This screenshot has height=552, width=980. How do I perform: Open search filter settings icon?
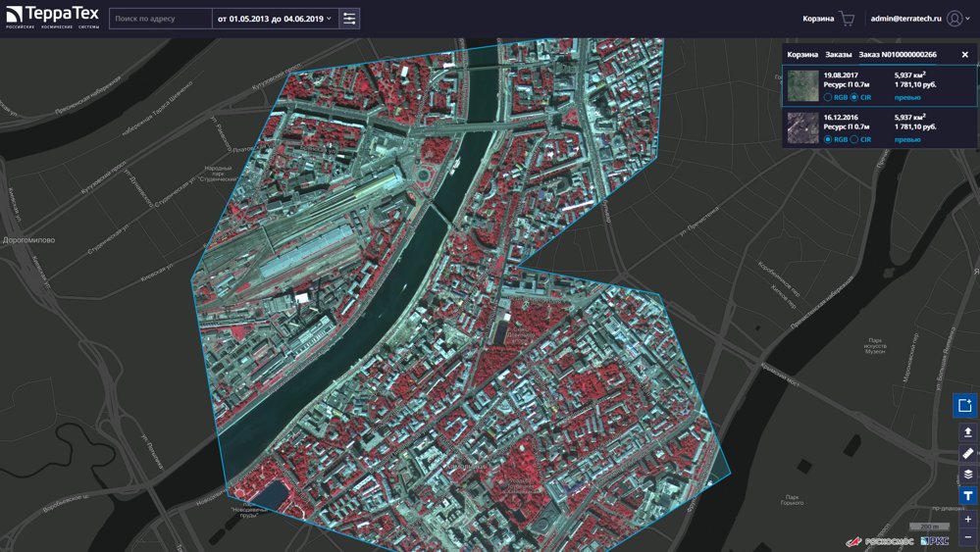pyautogui.click(x=349, y=19)
